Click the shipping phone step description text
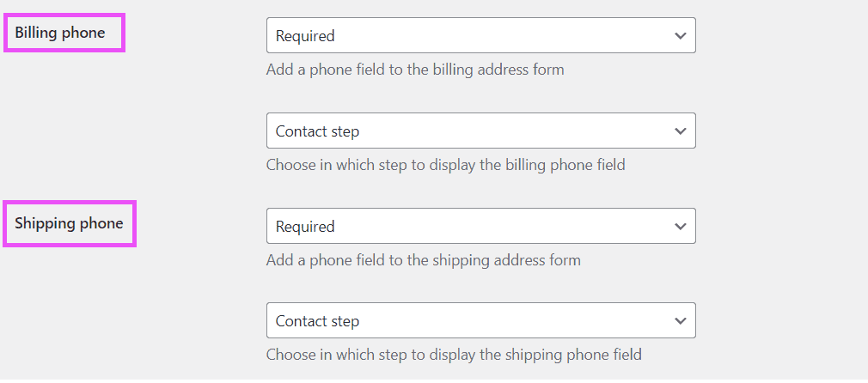 click(x=454, y=355)
